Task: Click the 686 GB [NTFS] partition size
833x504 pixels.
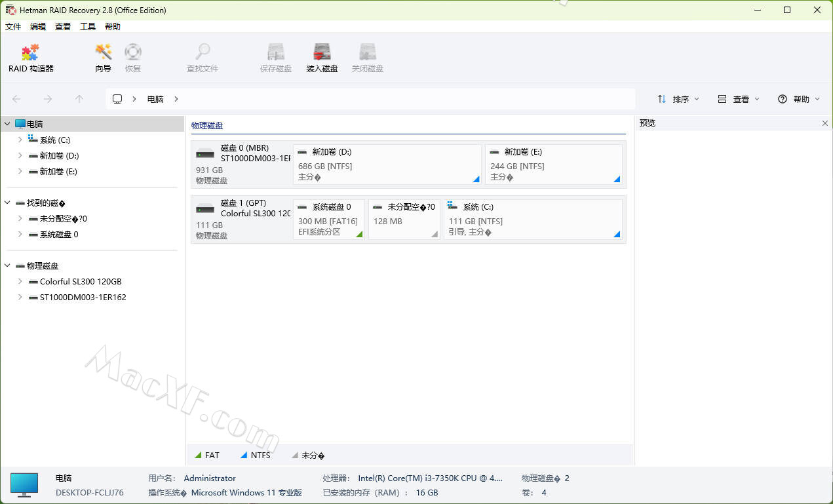Action: pos(325,166)
